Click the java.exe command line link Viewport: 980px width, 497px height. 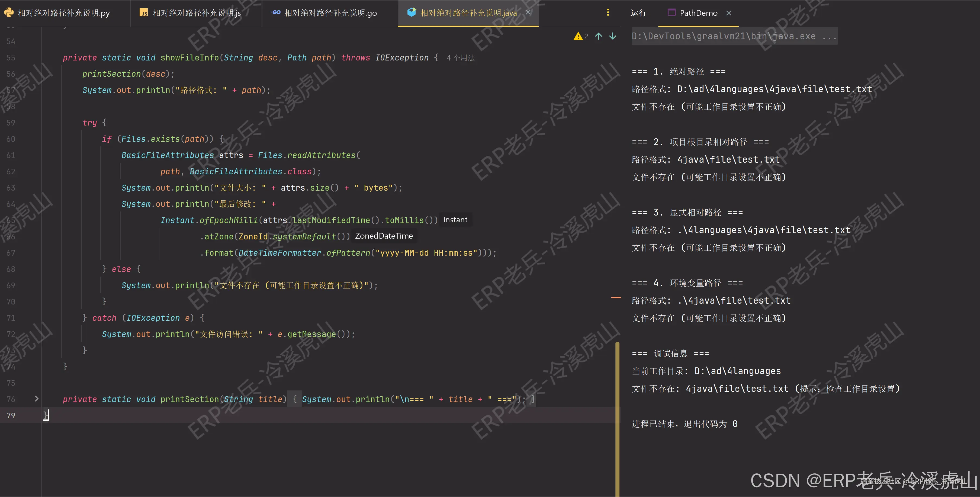tap(734, 36)
